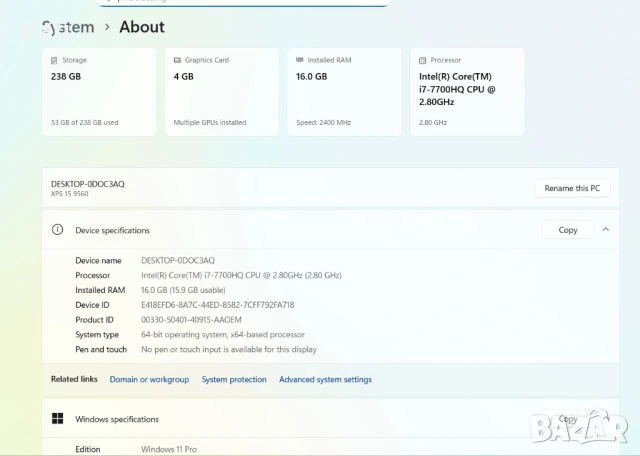Click the Device specifications info icon
The height and width of the screenshot is (456, 640).
[x=58, y=230]
